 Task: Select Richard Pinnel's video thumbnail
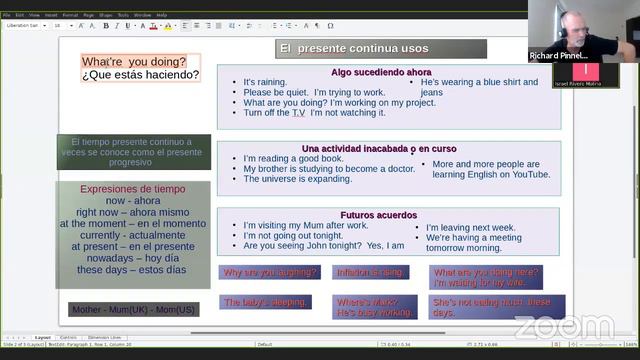(x=584, y=31)
